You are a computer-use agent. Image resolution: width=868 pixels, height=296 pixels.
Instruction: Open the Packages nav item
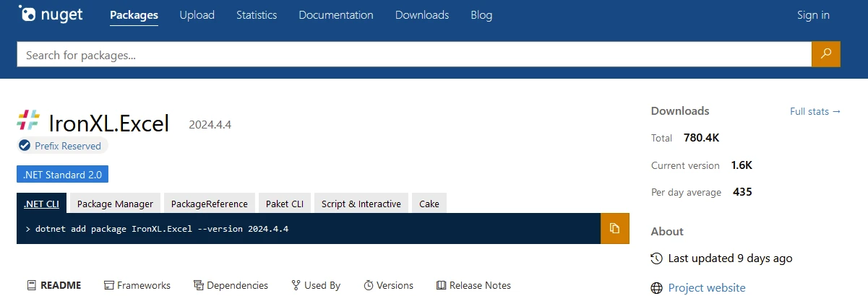134,14
